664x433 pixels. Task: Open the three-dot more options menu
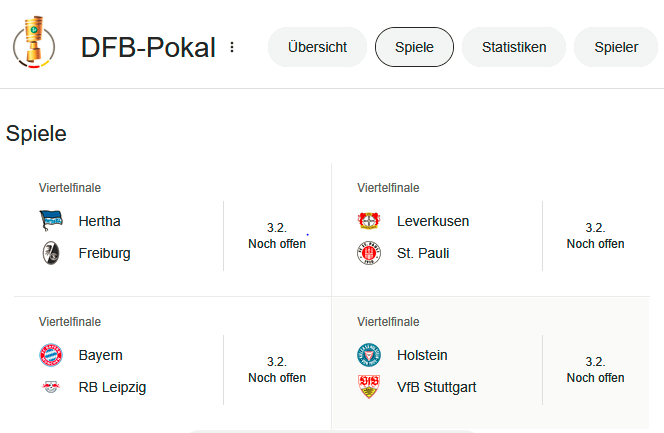[x=232, y=47]
